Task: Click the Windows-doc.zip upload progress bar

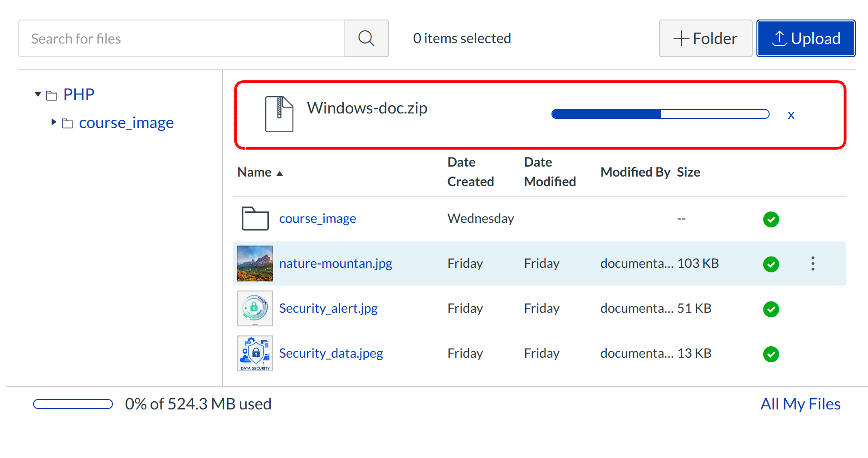Action: coord(660,114)
